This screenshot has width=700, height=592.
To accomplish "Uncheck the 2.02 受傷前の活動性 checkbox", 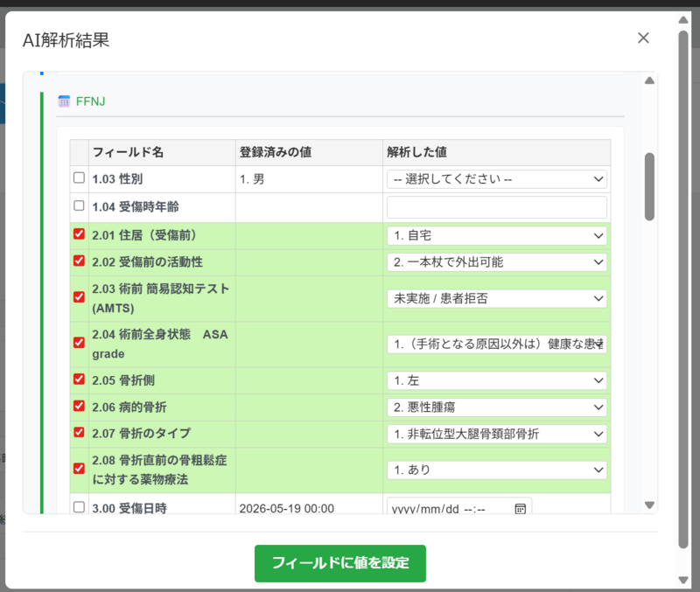I will coord(79,261).
